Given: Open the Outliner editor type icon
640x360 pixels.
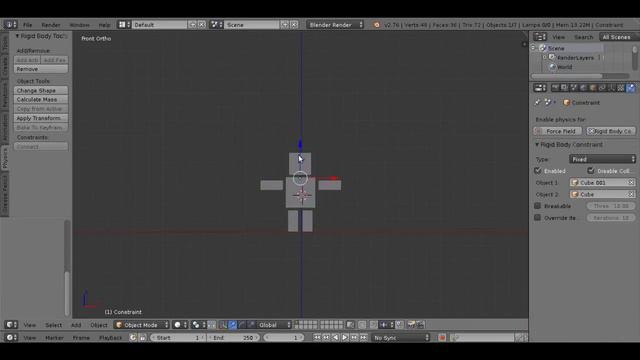Looking at the screenshot, I should click(x=540, y=37).
